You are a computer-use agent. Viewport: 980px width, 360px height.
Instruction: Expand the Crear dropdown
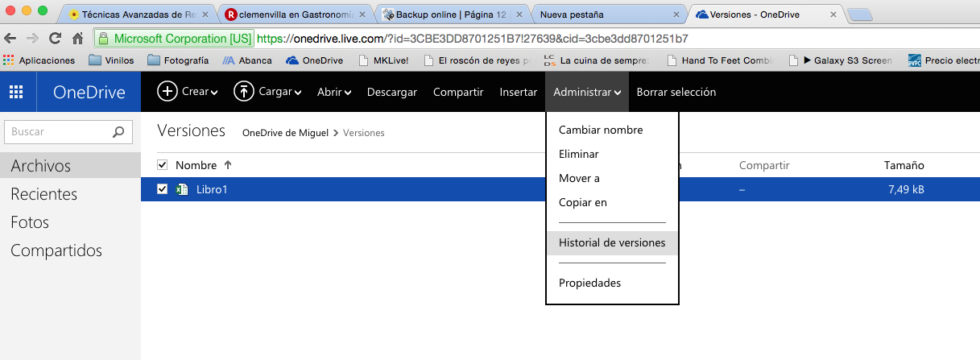click(214, 93)
